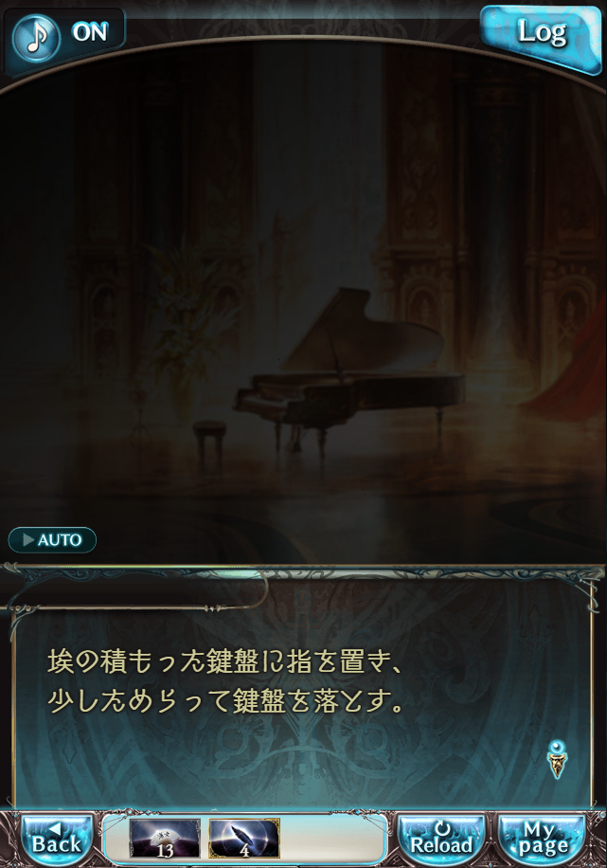Click the circular arrow Reload icon
Screen dimensions: 607x868
click(442, 828)
